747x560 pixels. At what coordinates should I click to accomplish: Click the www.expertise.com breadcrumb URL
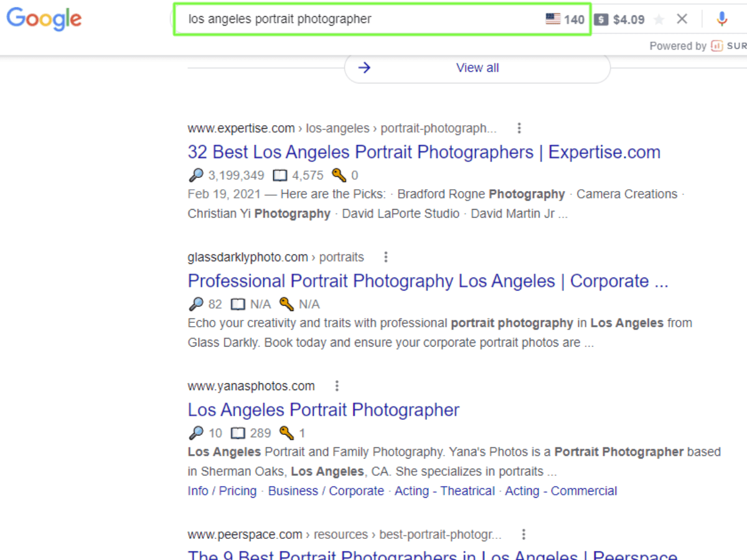coord(342,128)
